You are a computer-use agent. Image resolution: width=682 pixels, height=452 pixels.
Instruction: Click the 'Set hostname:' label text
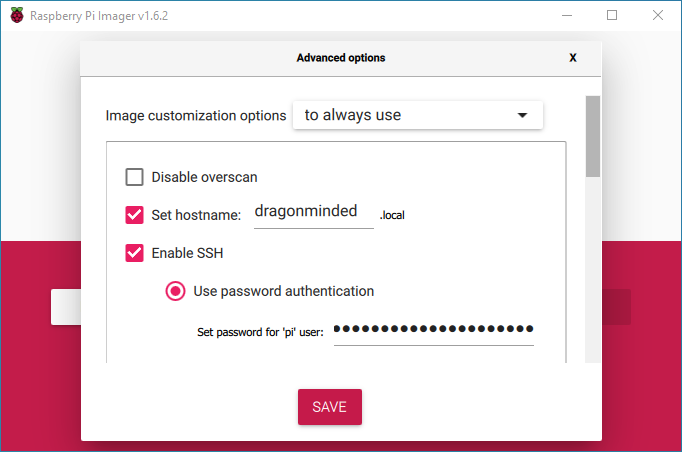coord(196,215)
